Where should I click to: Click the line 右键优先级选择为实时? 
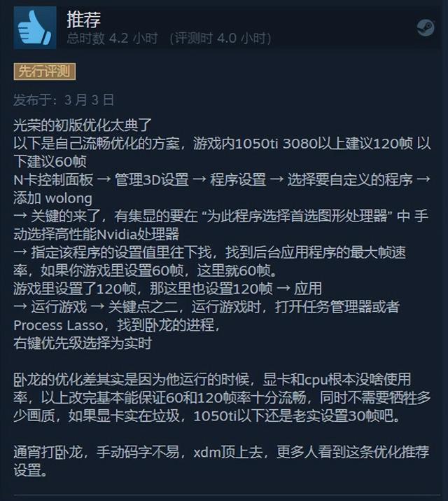[x=83, y=343]
